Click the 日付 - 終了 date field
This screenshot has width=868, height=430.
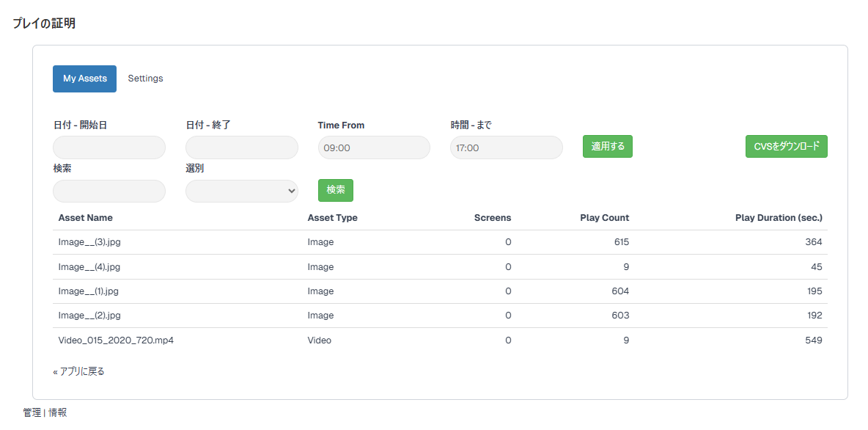tap(242, 147)
